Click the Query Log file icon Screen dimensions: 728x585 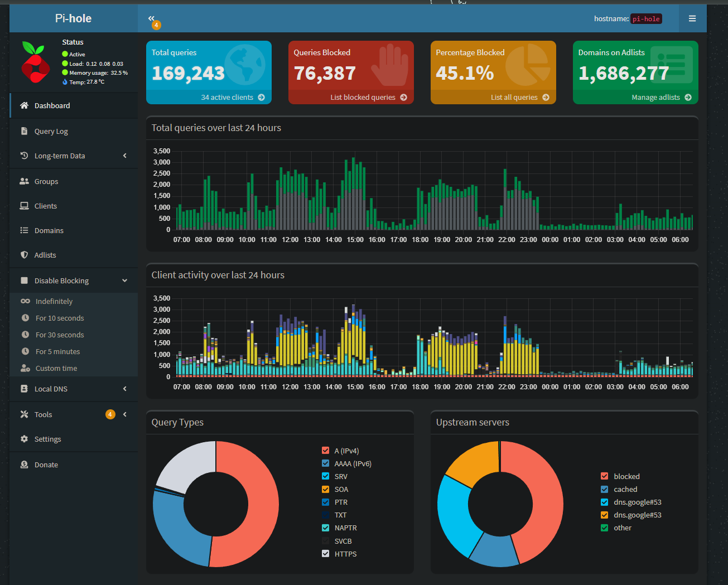[24, 131]
